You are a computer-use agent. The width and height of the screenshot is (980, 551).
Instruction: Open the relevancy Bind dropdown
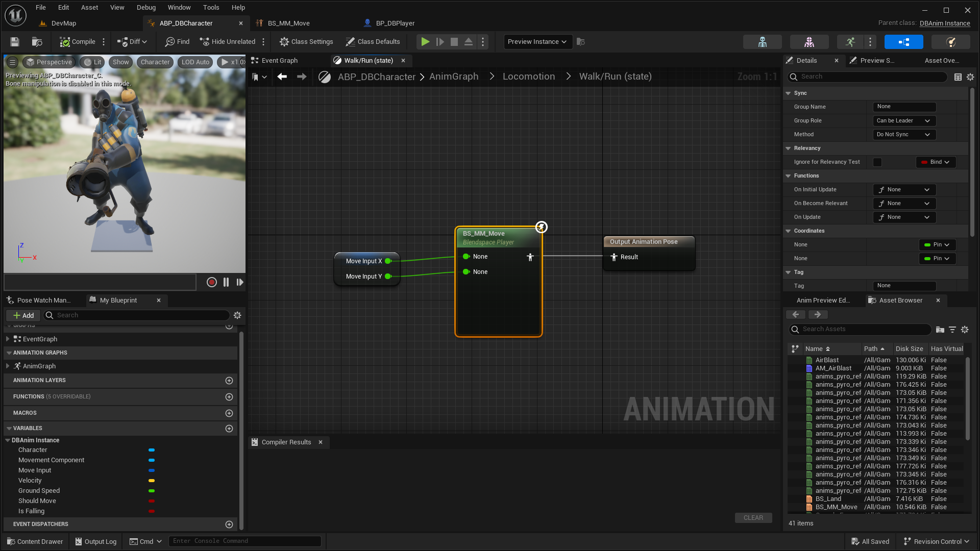[936, 162]
